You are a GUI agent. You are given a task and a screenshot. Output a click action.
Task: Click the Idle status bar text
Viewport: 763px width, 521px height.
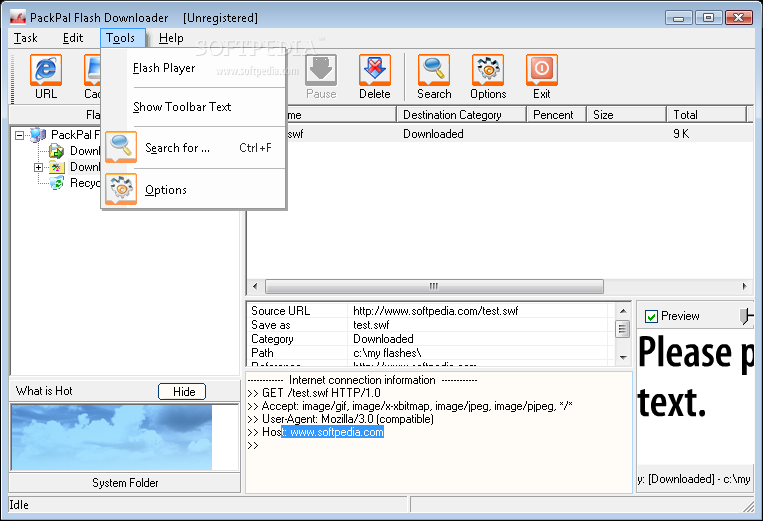19,505
